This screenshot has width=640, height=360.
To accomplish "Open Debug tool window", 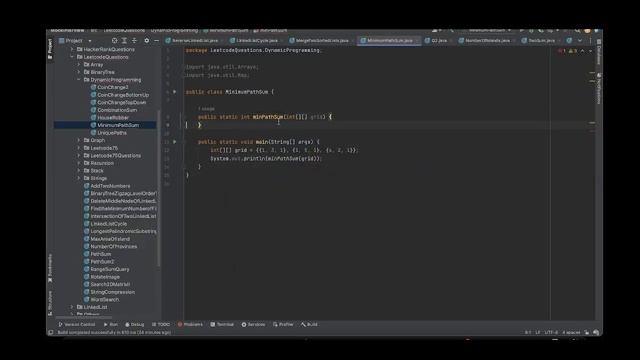I will pos(135,324).
